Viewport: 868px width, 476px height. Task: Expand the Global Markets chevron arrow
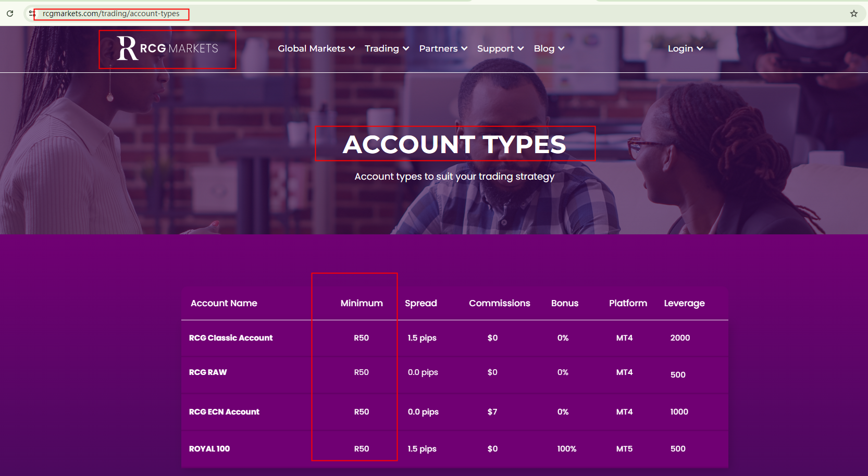tap(352, 48)
